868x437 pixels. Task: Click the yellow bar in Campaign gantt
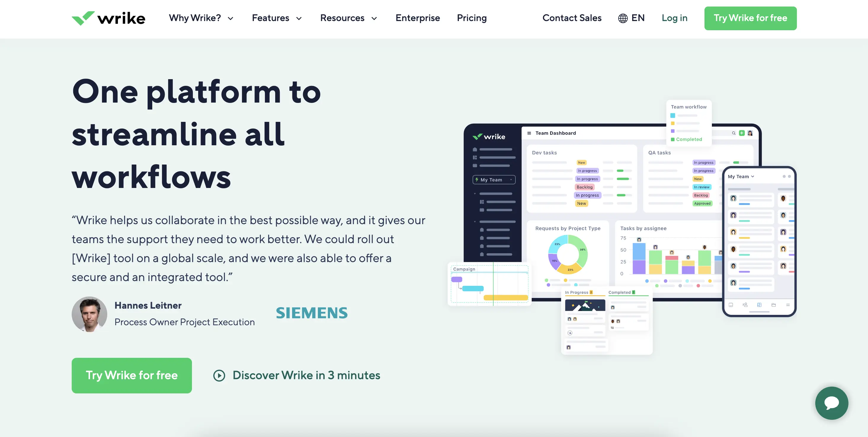(x=505, y=297)
